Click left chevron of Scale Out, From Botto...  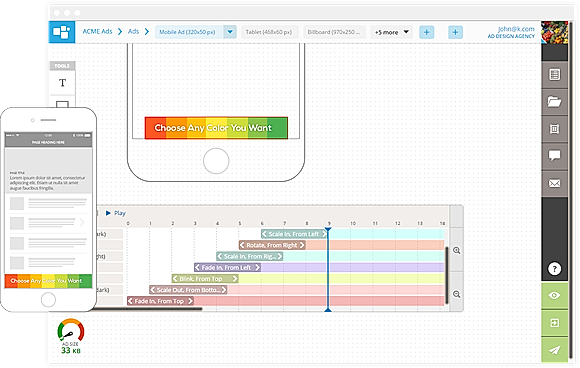pos(152,290)
